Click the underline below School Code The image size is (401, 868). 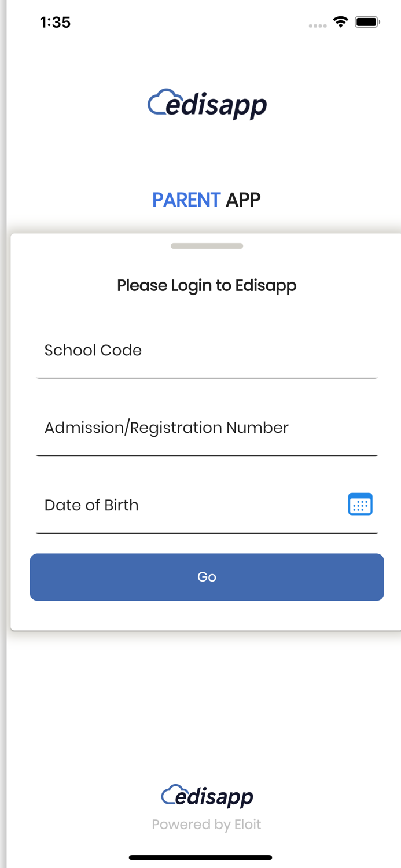[207, 377]
